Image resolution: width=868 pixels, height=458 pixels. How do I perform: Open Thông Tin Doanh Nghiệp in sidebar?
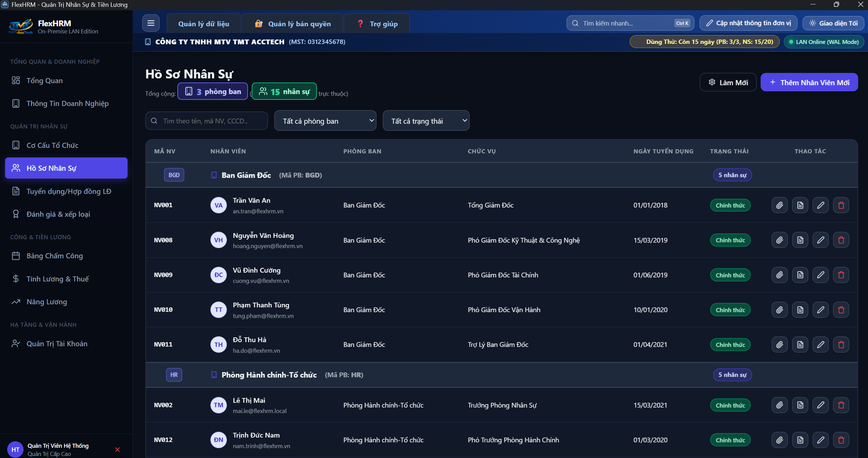click(x=66, y=103)
